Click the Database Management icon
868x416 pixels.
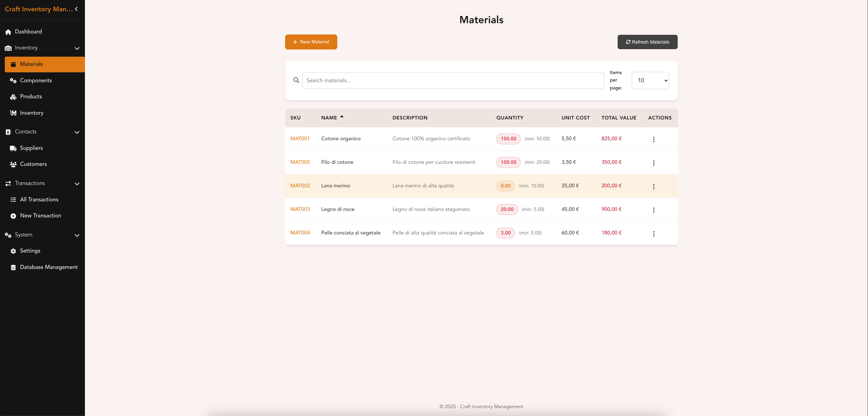tap(13, 267)
